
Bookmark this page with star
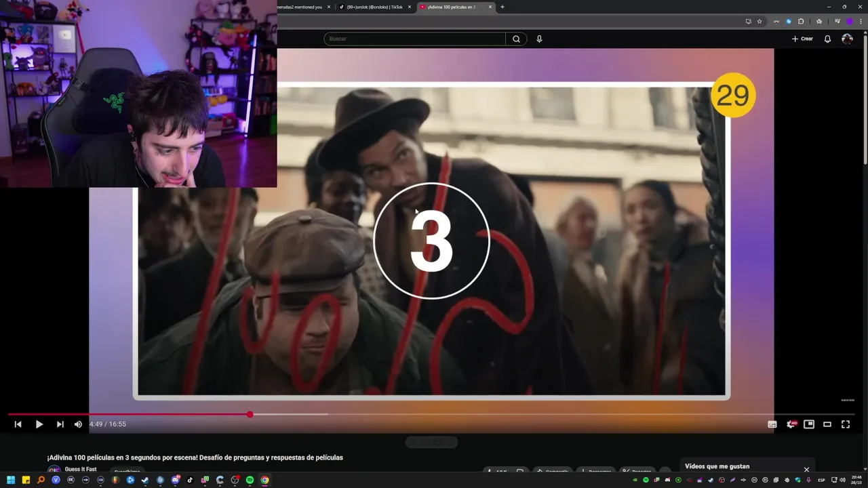tap(759, 21)
